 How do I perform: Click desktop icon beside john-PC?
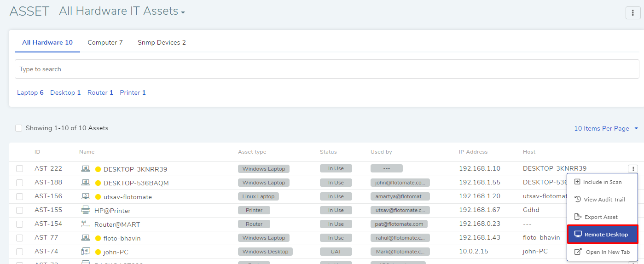pos(86,252)
